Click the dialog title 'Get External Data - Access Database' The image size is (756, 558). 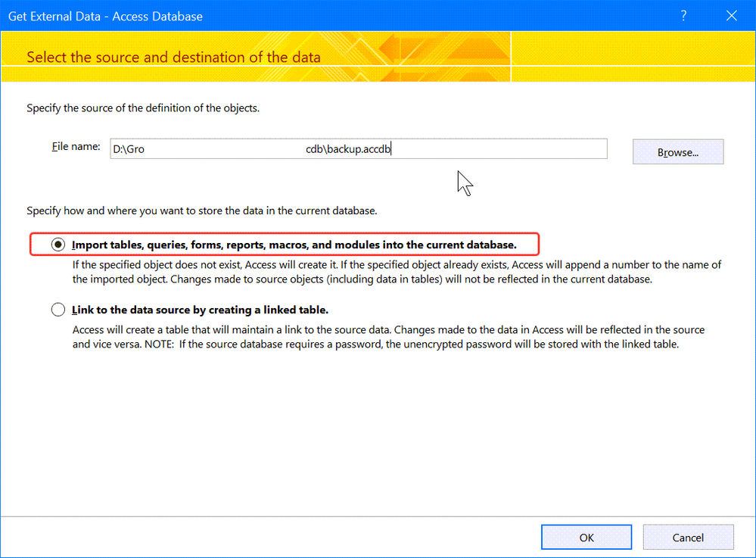tap(106, 17)
